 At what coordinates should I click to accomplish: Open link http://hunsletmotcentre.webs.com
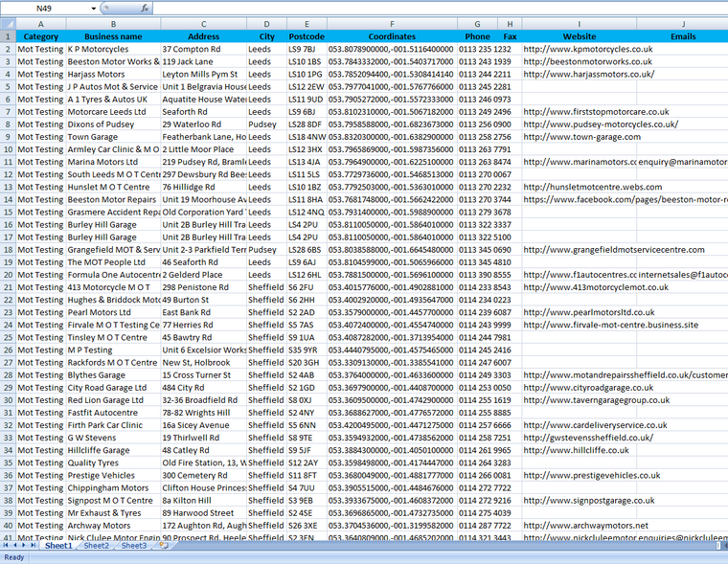click(592, 187)
